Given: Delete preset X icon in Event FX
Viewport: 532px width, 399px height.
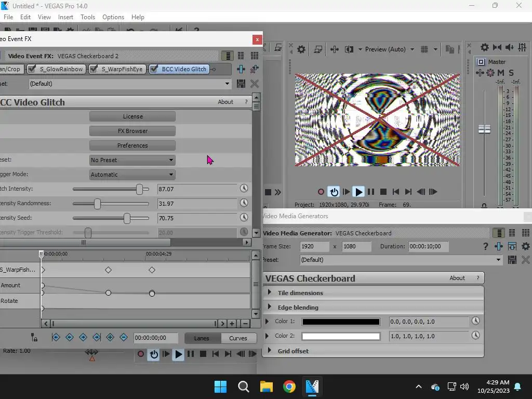Looking at the screenshot, I should 255,84.
